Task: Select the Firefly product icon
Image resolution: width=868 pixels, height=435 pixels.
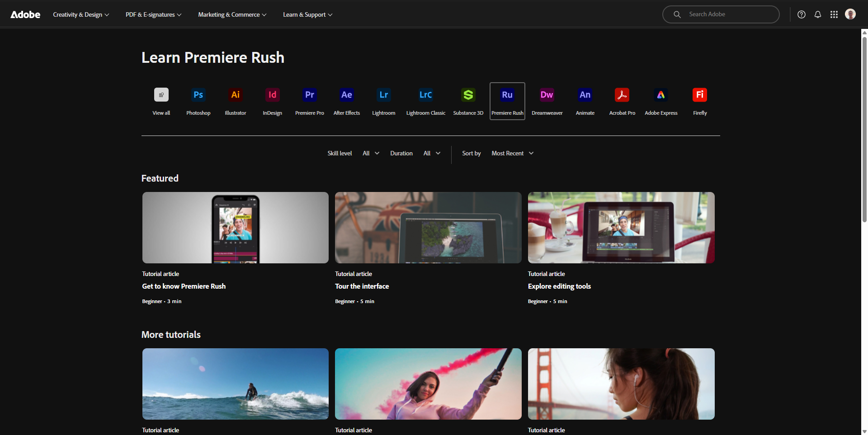Action: pos(699,95)
